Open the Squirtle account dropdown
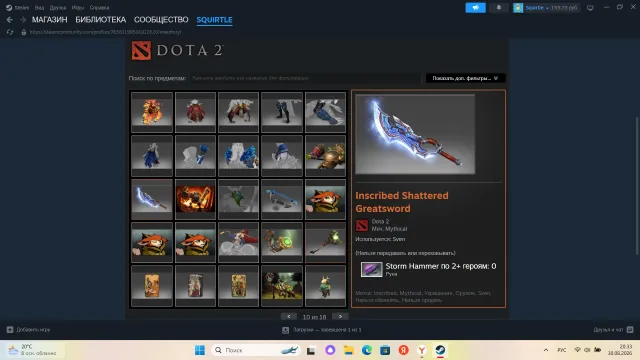Screen dimensions: 640x360 (x=546, y=7)
